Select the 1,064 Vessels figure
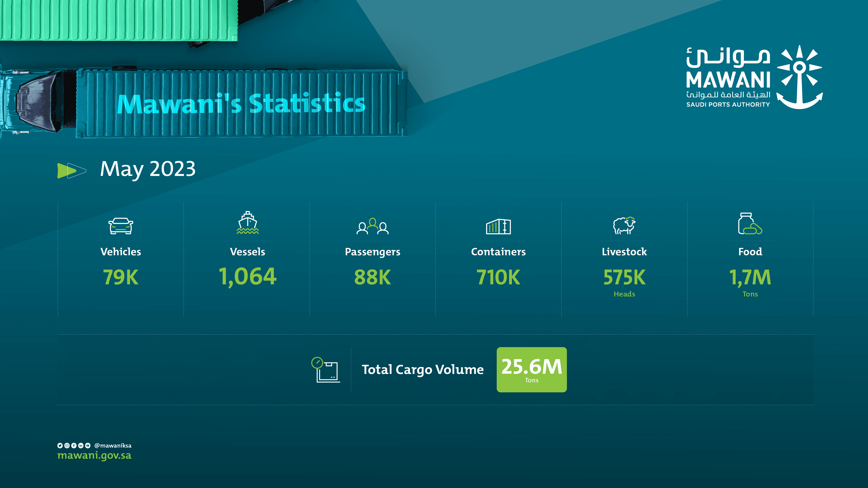Image resolution: width=868 pixels, height=488 pixels. click(x=248, y=277)
